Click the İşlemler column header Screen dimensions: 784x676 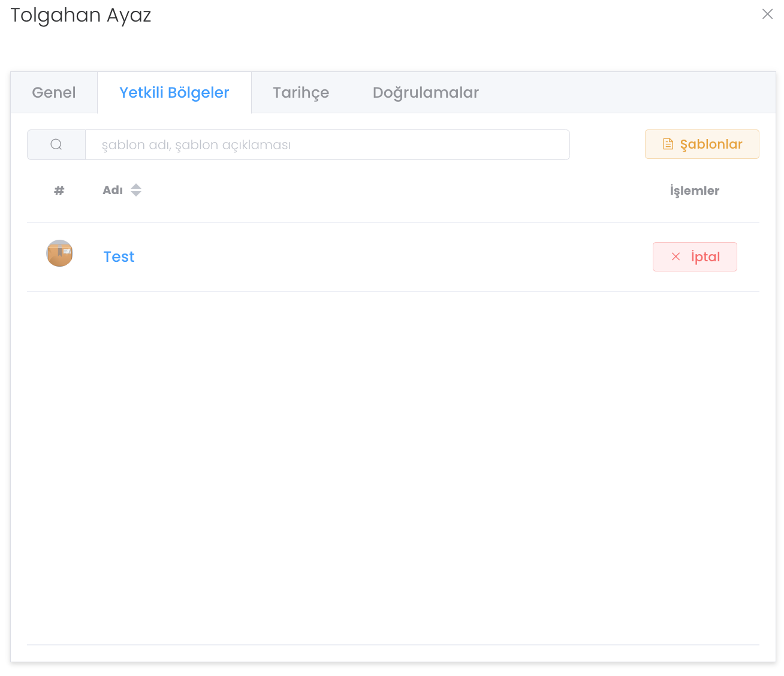[x=694, y=191]
